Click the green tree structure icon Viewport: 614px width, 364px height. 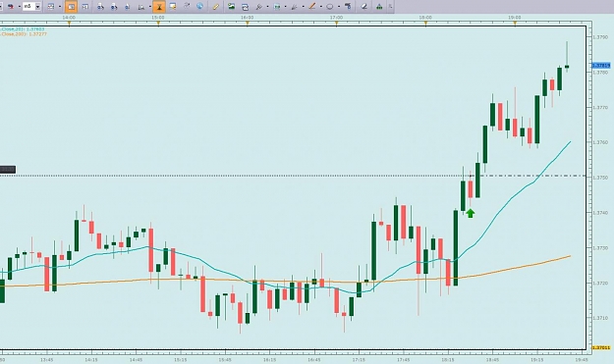379,6
